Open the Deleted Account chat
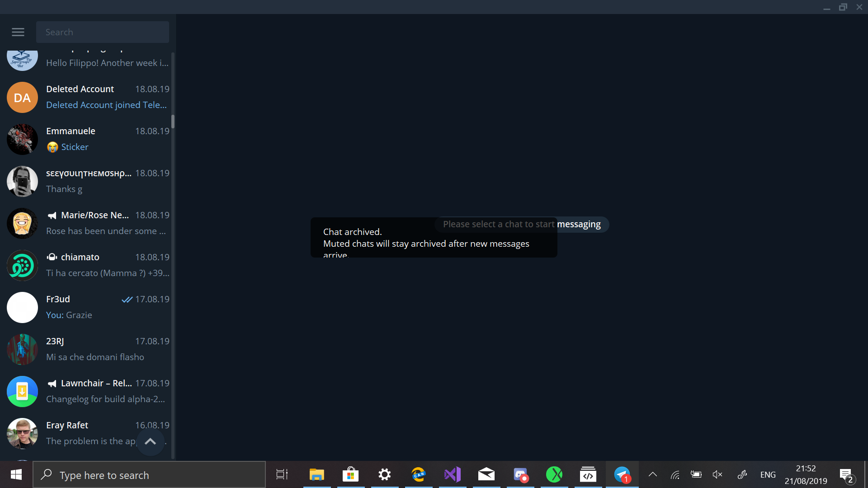 coord(86,97)
